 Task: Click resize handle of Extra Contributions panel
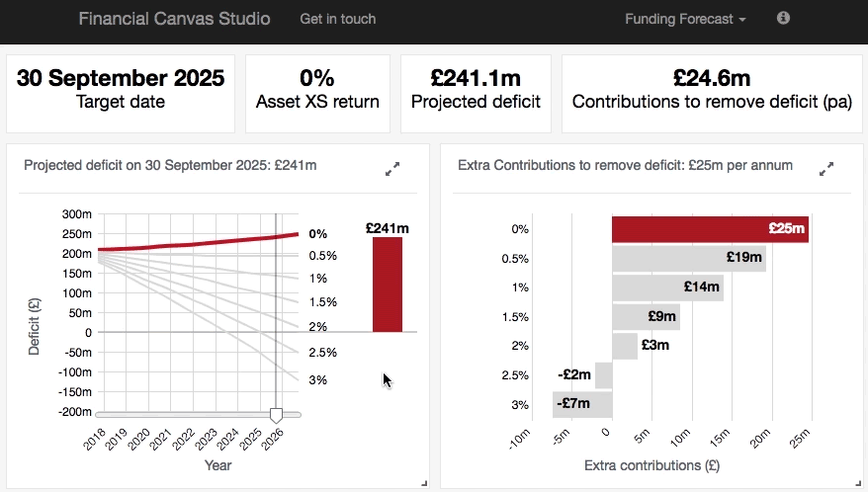tap(856, 482)
